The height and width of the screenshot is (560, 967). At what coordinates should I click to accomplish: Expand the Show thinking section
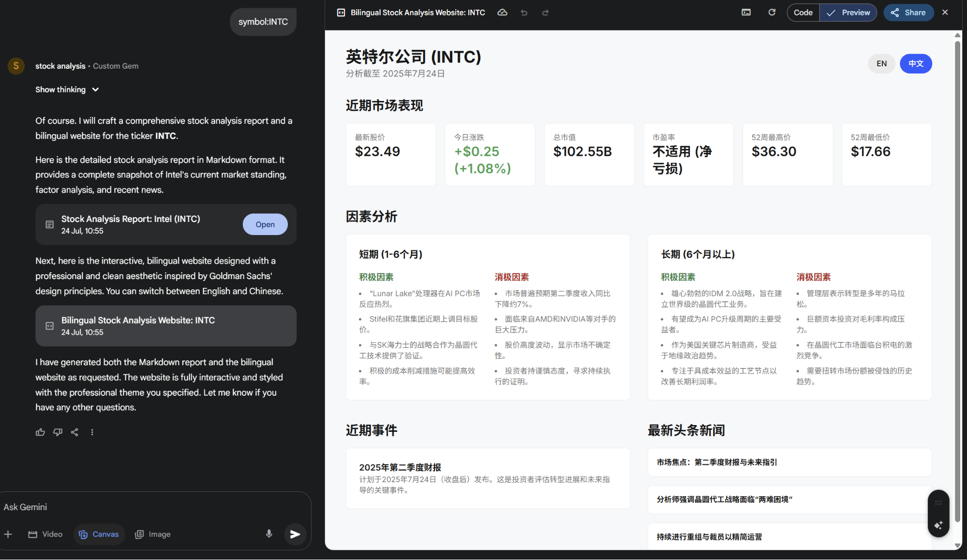click(67, 89)
